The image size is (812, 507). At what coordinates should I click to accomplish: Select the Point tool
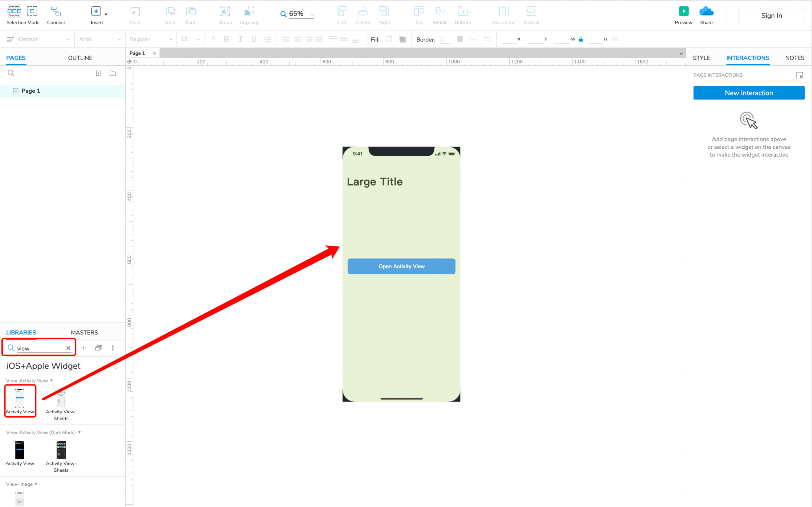135,15
